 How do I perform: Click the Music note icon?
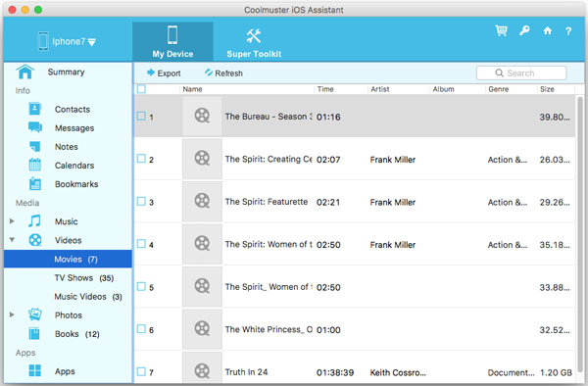coord(34,220)
